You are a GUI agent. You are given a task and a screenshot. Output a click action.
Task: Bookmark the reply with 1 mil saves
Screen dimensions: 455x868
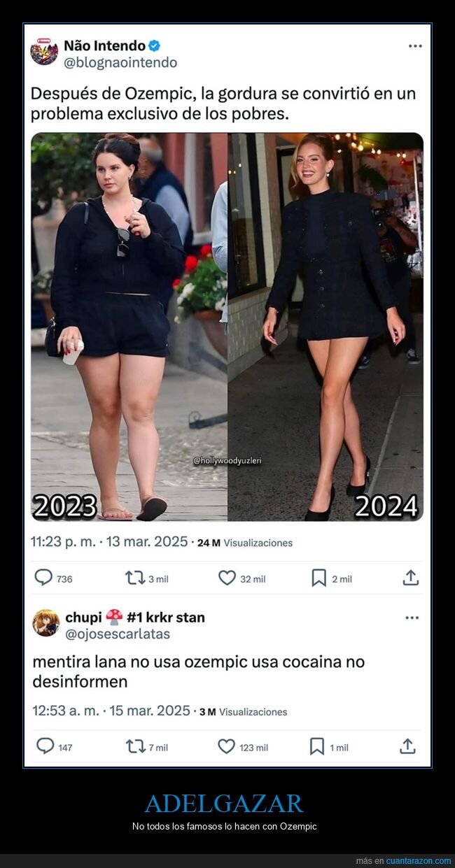pos(317,746)
